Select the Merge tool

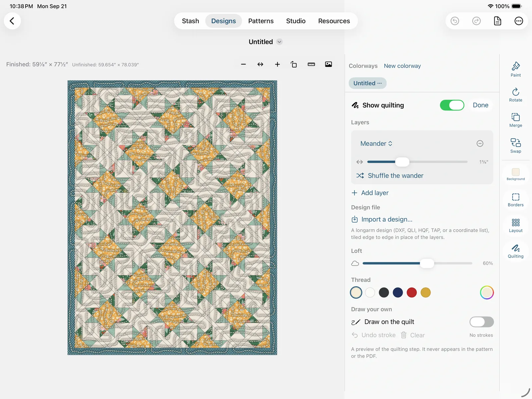click(x=516, y=120)
